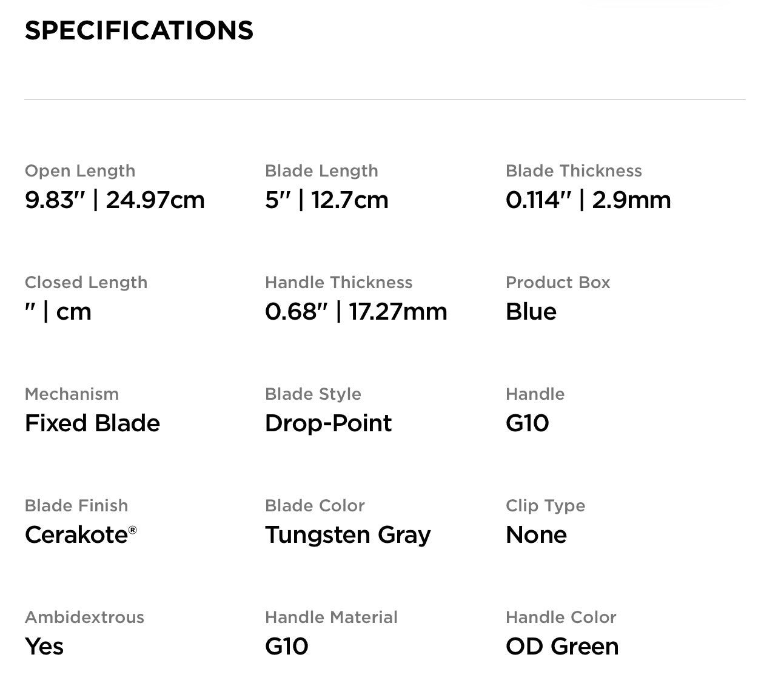The image size is (761, 700).
Task: Click the G10 value under Handle
Action: (527, 423)
